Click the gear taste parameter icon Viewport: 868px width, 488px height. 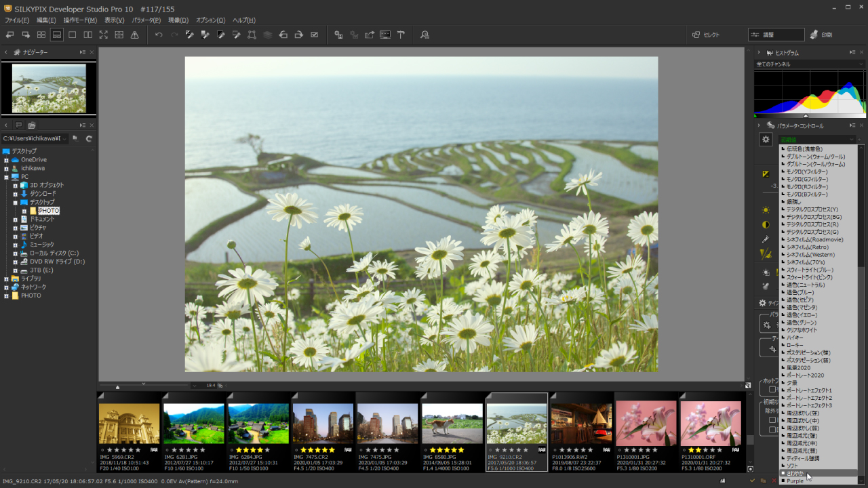[766, 139]
